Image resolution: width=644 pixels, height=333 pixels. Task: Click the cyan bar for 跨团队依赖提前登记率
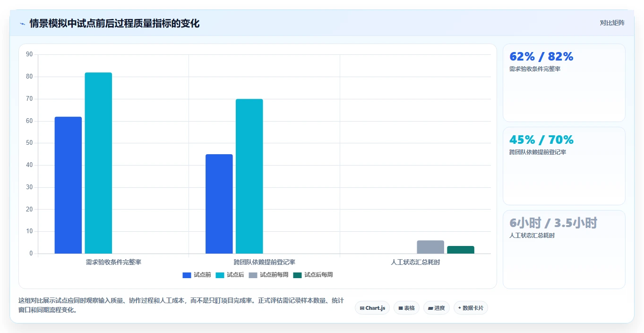(x=249, y=176)
